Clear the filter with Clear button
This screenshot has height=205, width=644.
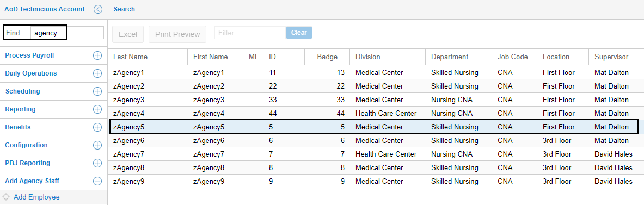click(x=299, y=33)
